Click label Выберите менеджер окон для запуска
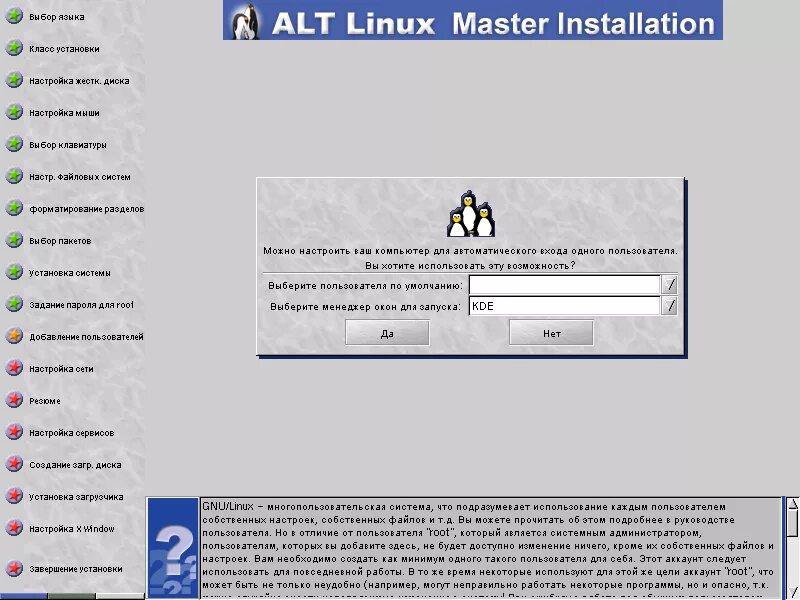The height and width of the screenshot is (600, 800). [365, 307]
